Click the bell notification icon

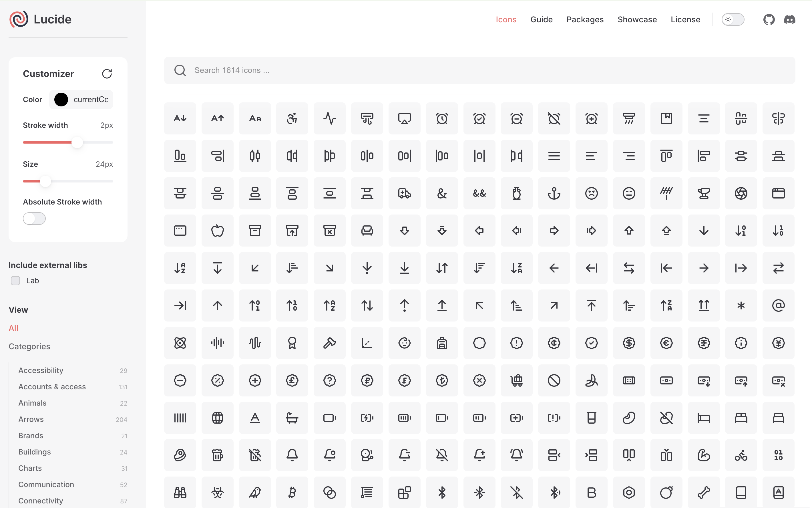point(292,455)
